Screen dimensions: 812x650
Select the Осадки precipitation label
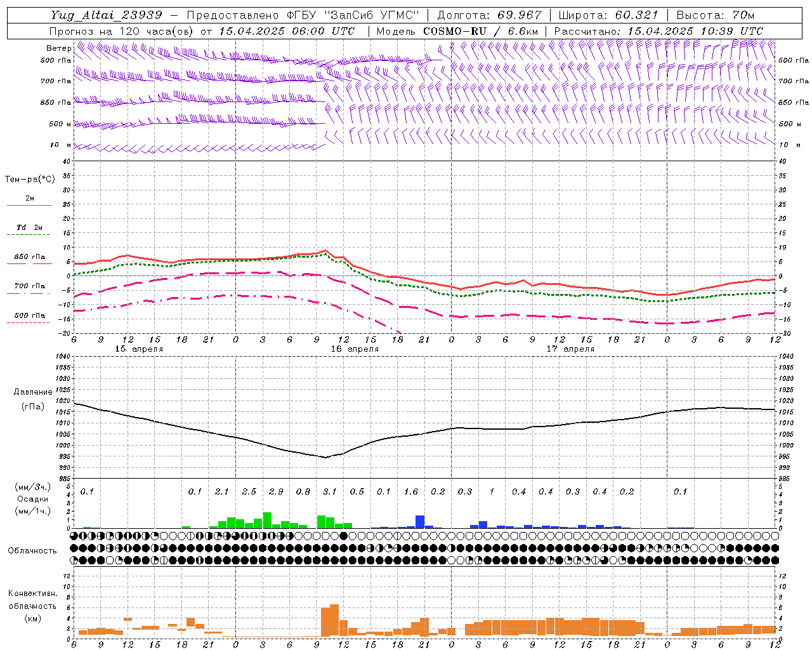(33, 499)
